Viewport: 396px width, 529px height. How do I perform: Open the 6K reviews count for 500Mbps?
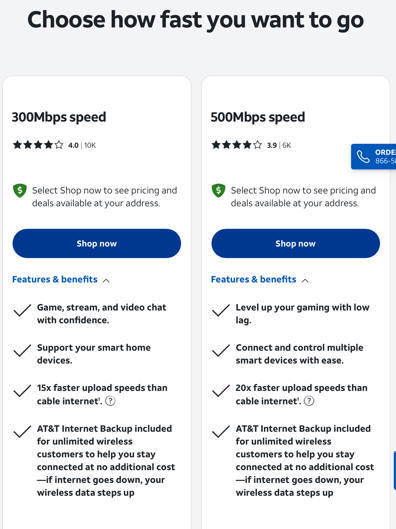pos(287,145)
